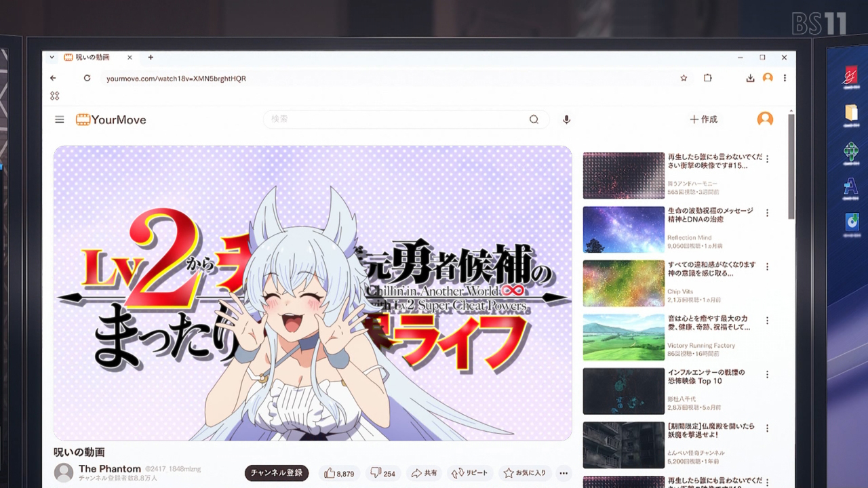Open options for インフルエンサーの戦慄の恐怖映像 video
868x488 pixels.
[x=767, y=374]
